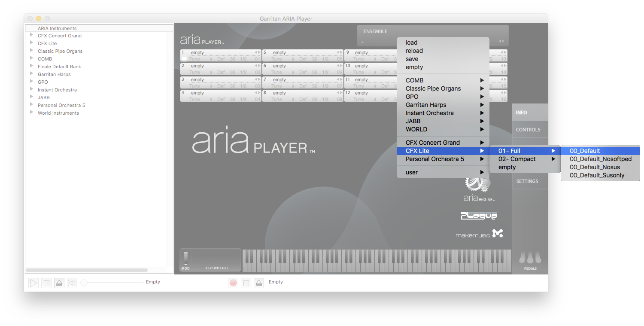Open the JABB submenu in menu
644x326 pixels.
point(443,121)
